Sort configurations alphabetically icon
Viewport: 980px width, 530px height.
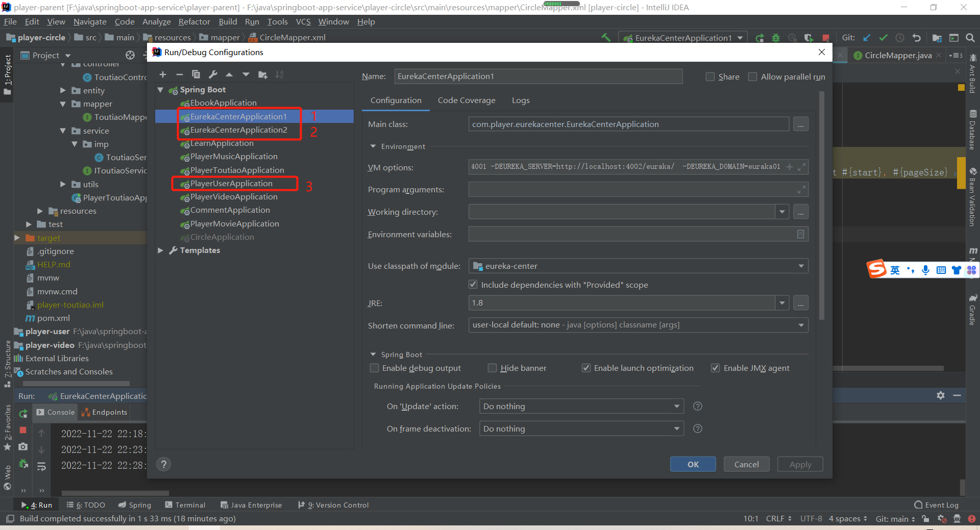279,74
